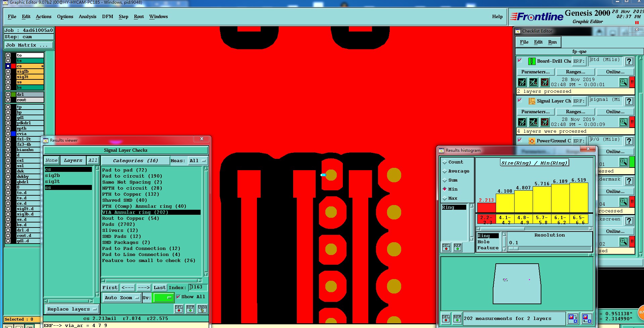This screenshot has width=644, height=328.
Task: Open Signal Layer Checks help question icon
Action: [x=629, y=101]
